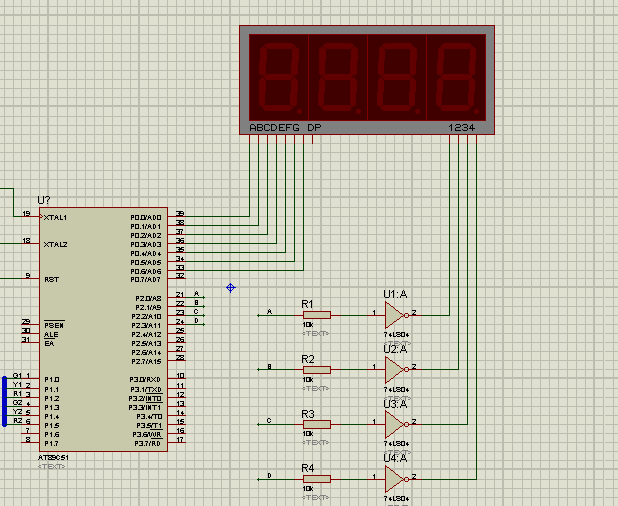Click the U3:A inverter gate symbol

click(395, 424)
